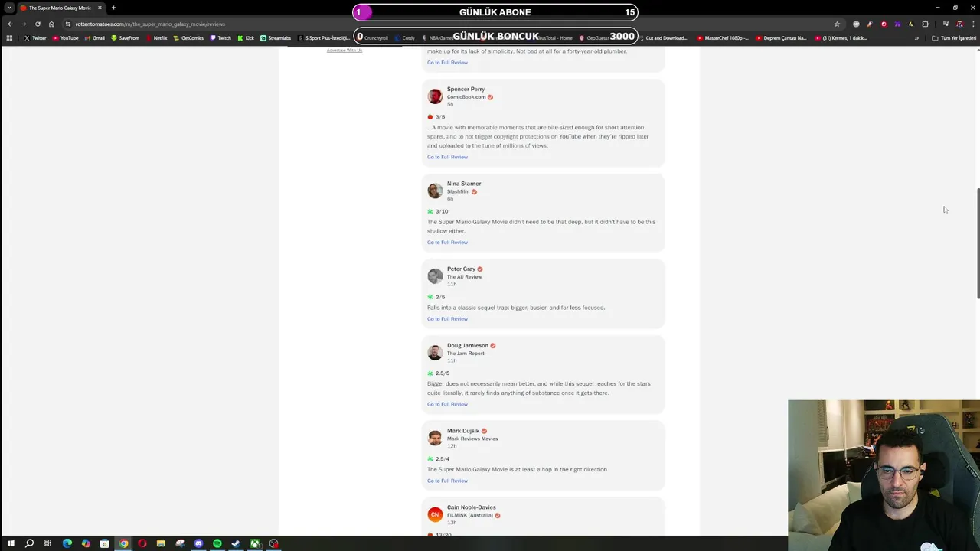Launch Opera from the taskbar
Screen dimensions: 980x551
[x=142, y=543]
